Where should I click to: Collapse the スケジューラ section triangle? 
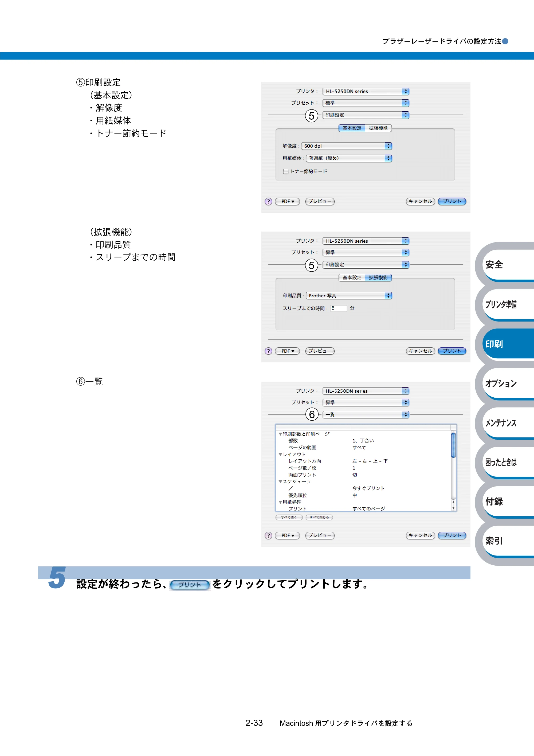280,482
